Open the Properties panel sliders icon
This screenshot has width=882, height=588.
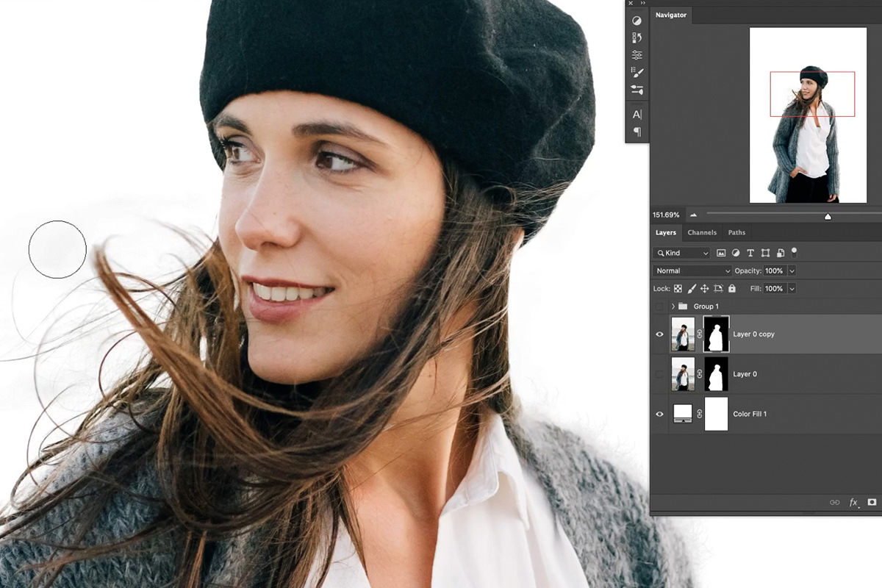638,56
